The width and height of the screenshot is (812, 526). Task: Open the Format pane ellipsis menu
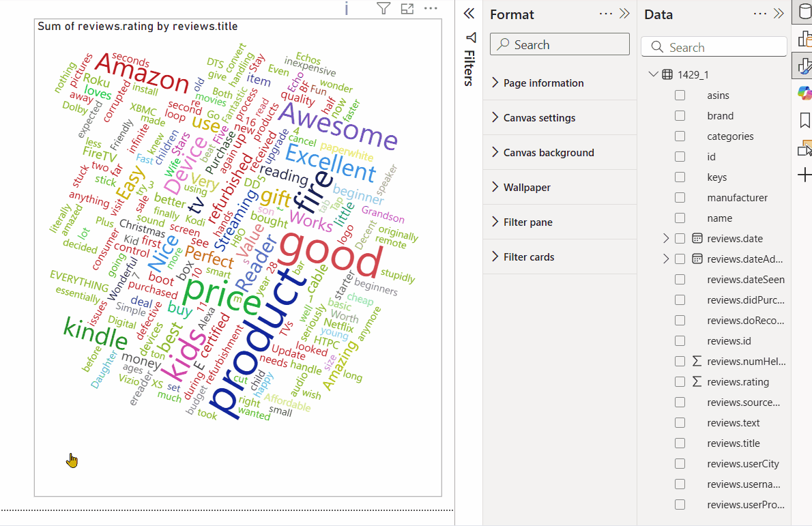pyautogui.click(x=605, y=14)
